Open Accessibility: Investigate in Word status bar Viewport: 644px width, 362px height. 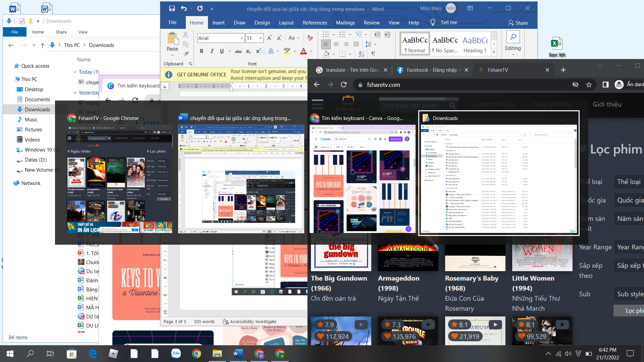(250, 321)
